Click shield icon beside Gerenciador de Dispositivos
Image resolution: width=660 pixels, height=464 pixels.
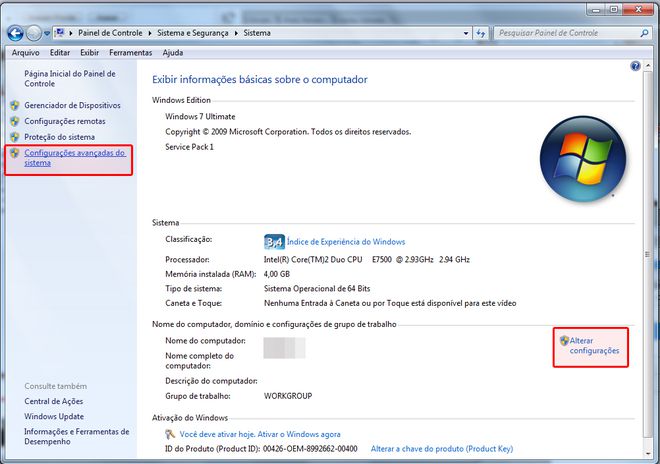(15, 105)
